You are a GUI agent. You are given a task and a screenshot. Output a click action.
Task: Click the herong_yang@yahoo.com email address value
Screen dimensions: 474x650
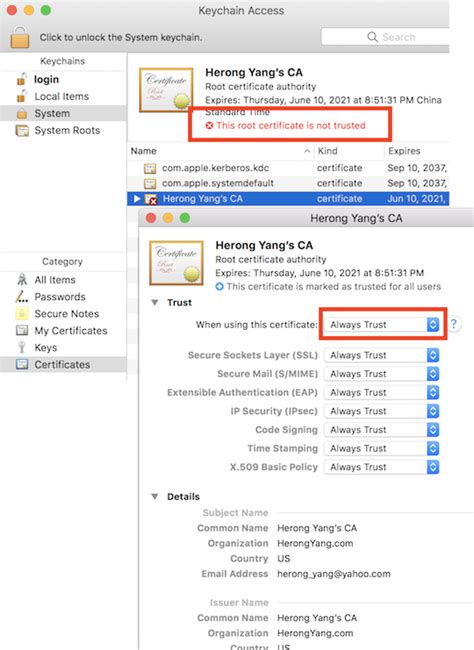[x=334, y=574]
